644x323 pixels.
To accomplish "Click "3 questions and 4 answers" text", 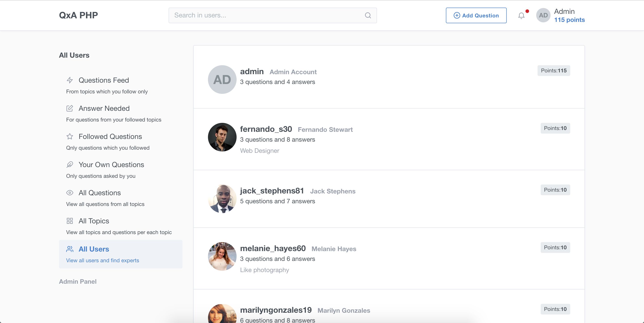I will click(x=278, y=82).
